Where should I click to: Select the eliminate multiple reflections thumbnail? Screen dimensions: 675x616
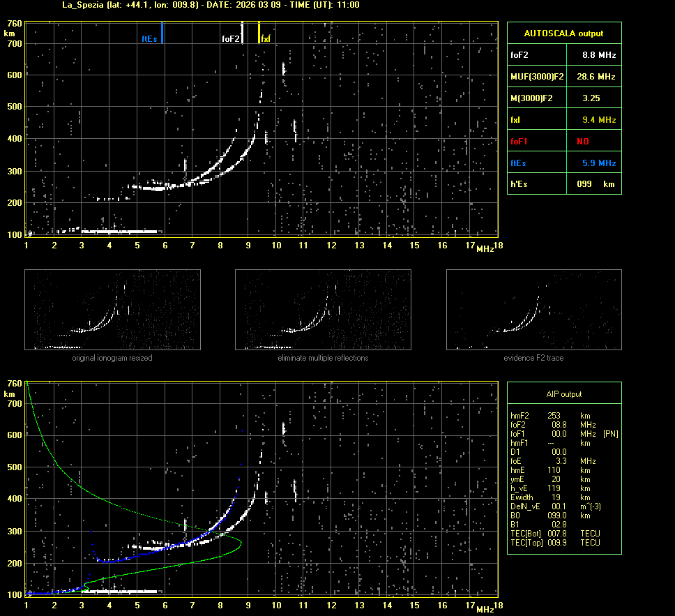323,310
